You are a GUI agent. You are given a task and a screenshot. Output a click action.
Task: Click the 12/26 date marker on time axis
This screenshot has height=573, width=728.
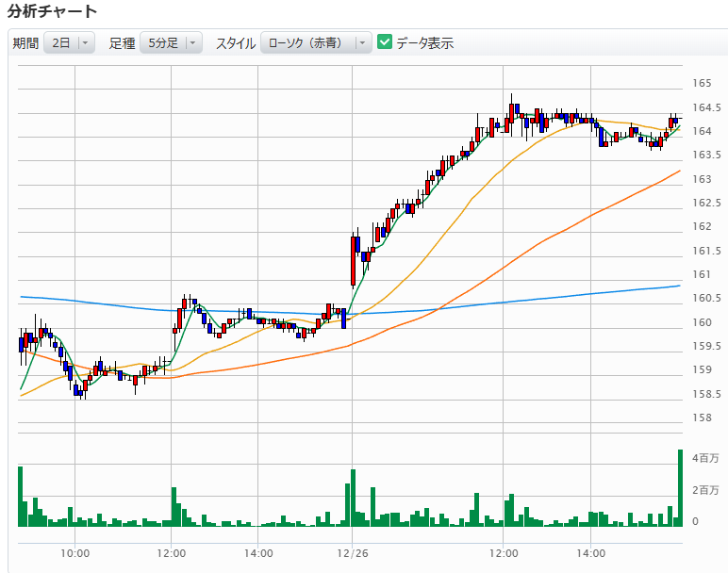[351, 552]
